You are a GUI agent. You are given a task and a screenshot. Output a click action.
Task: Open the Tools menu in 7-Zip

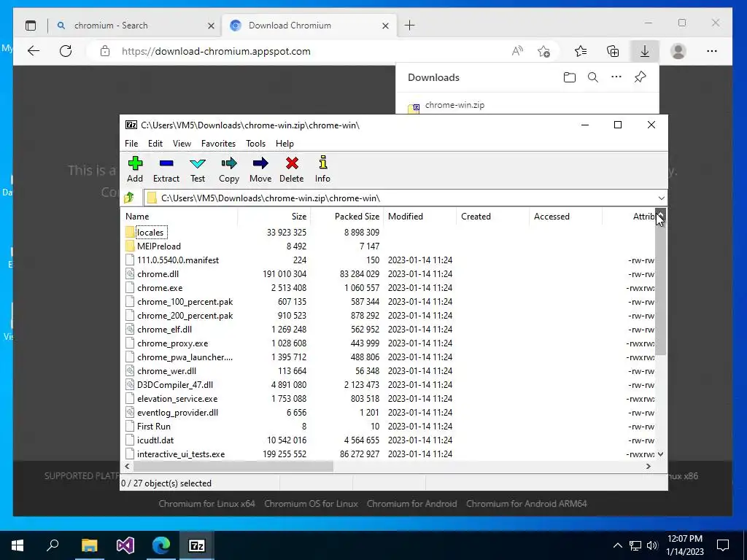[x=256, y=144]
